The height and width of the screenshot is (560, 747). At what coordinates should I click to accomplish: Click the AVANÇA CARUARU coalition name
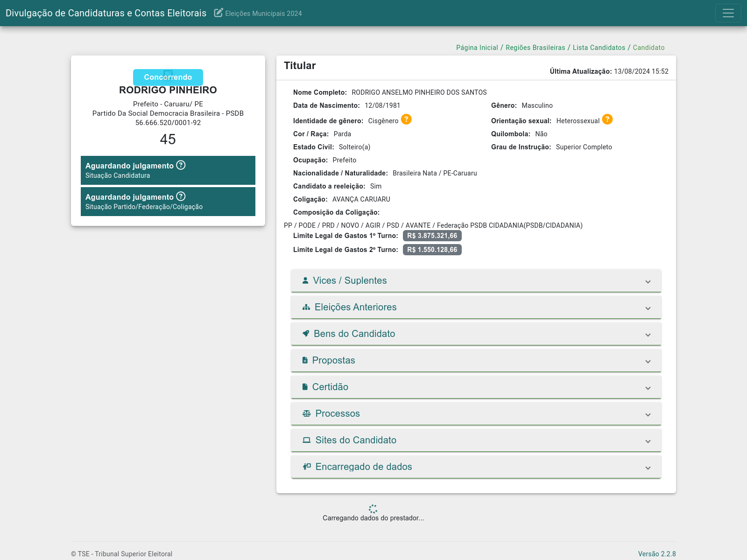tap(361, 199)
